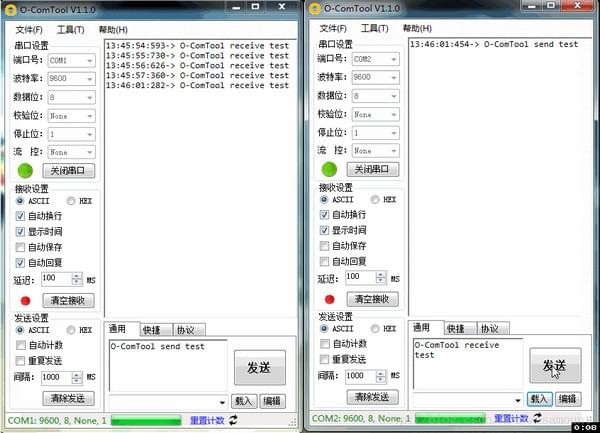
Task: Switch to 协议 tab in COM1 window
Action: [189, 330]
